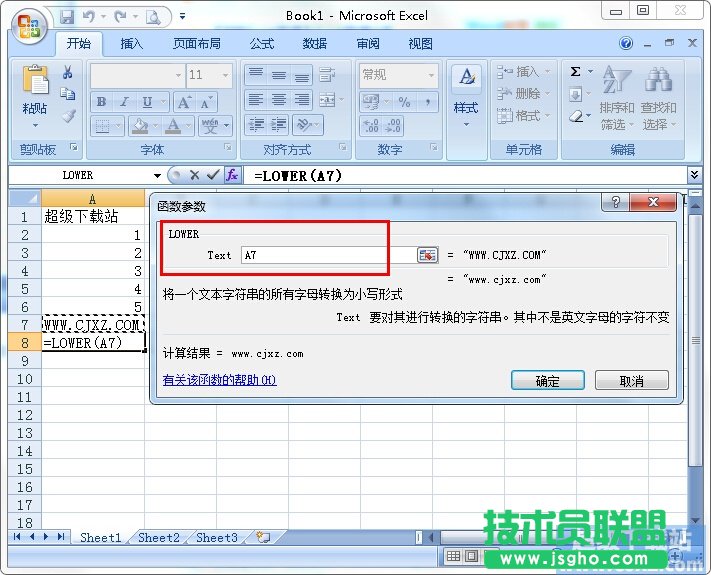Open the function name box dropdown
The image size is (711, 575).
(x=157, y=175)
